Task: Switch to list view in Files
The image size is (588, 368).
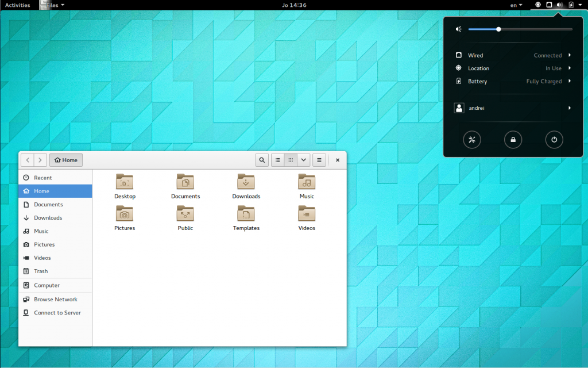Action: 277,160
